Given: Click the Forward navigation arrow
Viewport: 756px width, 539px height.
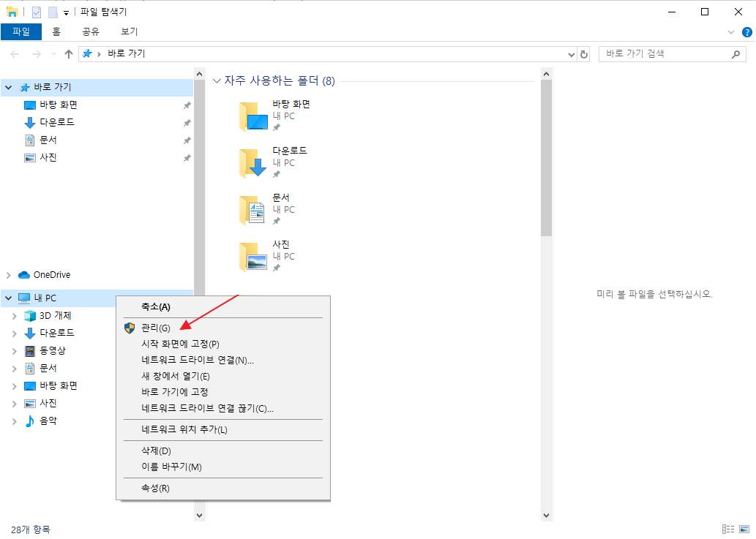Looking at the screenshot, I should (x=36, y=54).
